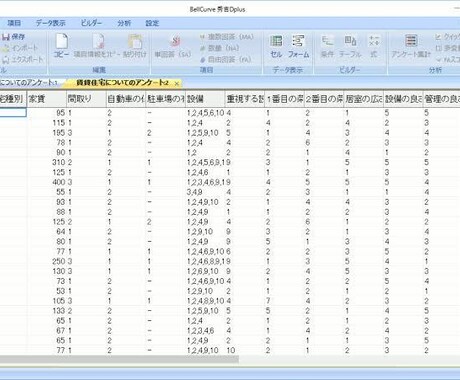460x380 pixels.
Task: Click the 重視する column header
Action: point(245,99)
